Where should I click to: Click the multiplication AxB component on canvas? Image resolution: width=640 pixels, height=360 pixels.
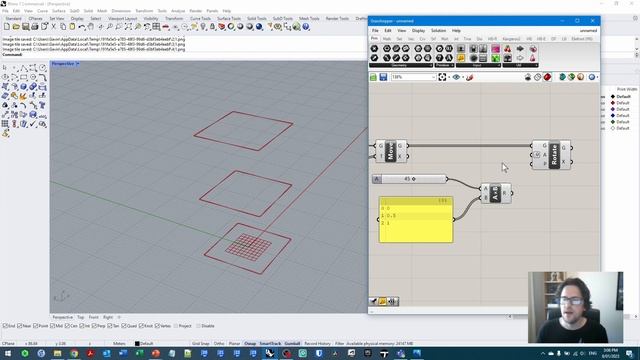pyautogui.click(x=496, y=193)
